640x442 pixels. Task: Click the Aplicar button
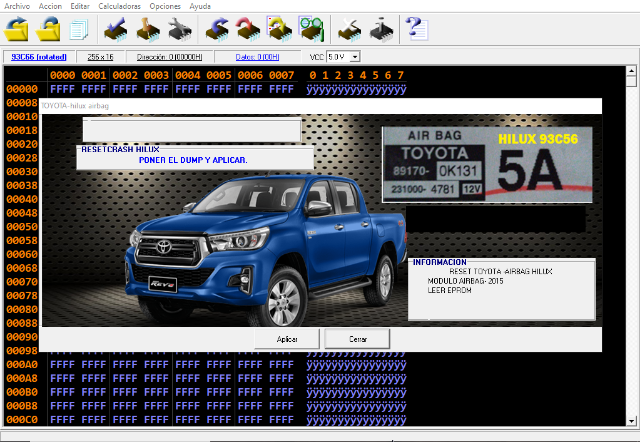pos(287,339)
